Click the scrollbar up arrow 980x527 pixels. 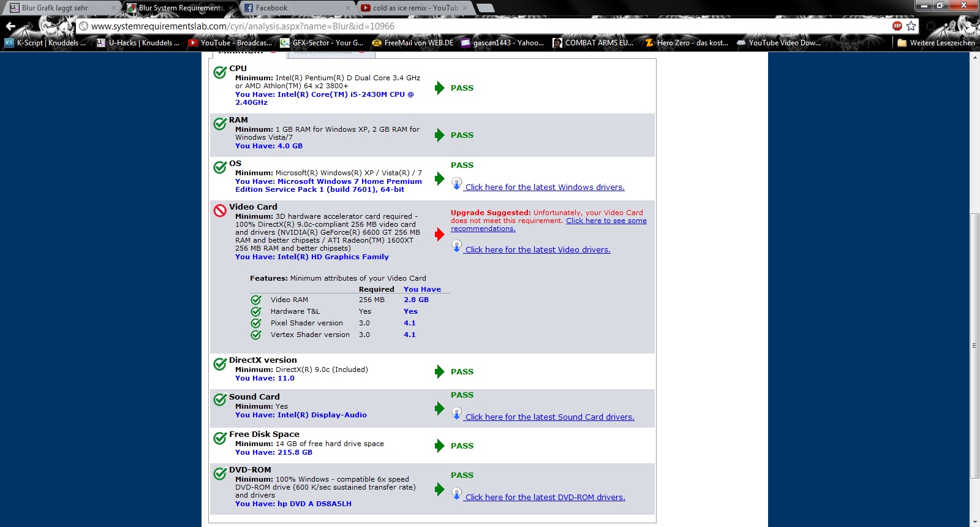[x=975, y=57]
